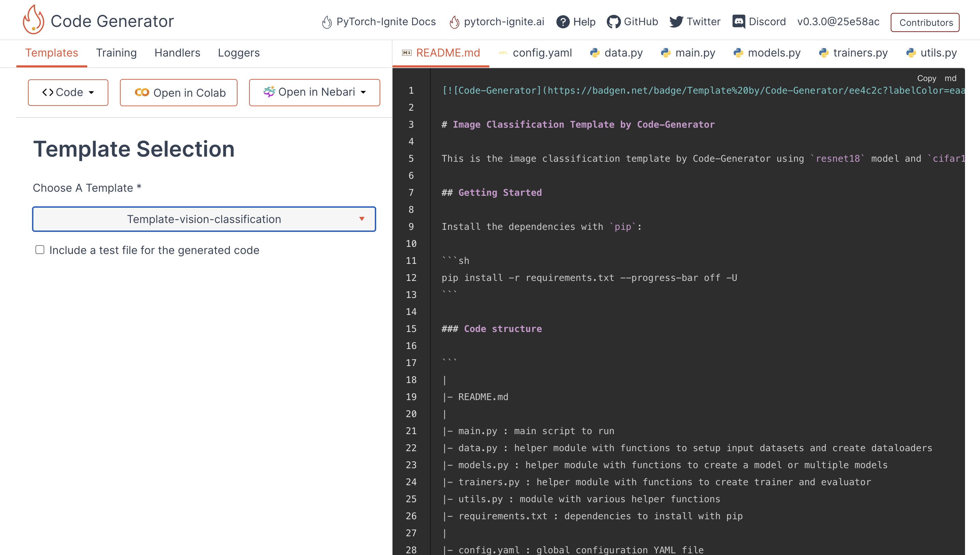
Task: Click the Contributors button
Action: tap(925, 22)
